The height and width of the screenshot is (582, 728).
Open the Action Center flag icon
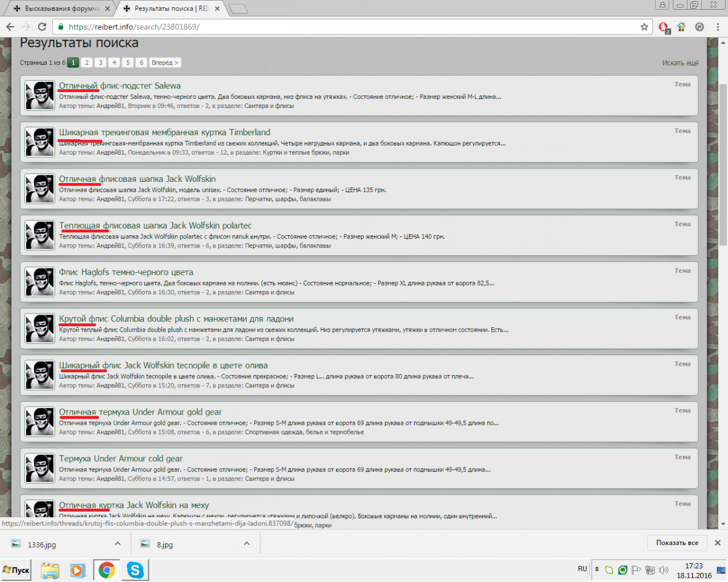pyautogui.click(x=636, y=570)
